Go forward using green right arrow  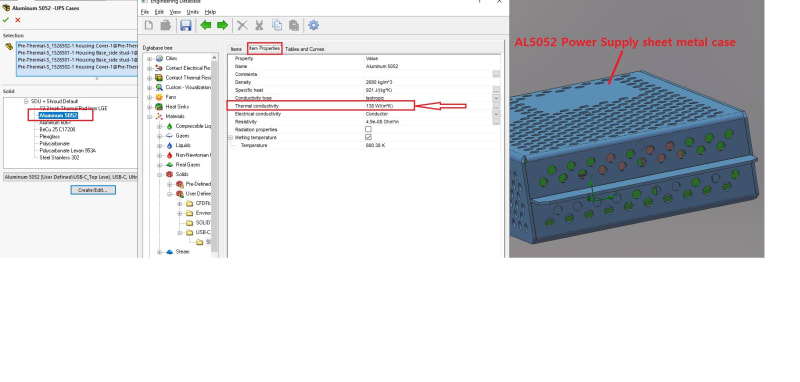click(222, 26)
